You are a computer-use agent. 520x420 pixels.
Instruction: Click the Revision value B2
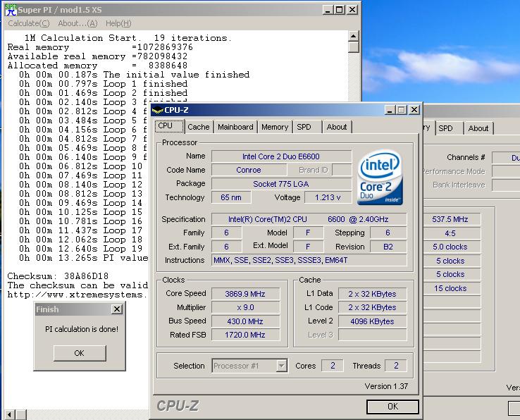(388, 247)
